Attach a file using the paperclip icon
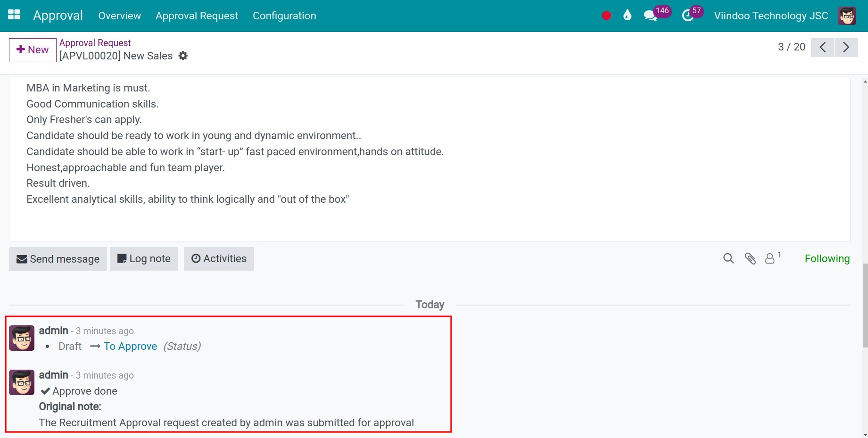This screenshot has width=868, height=438. point(750,258)
